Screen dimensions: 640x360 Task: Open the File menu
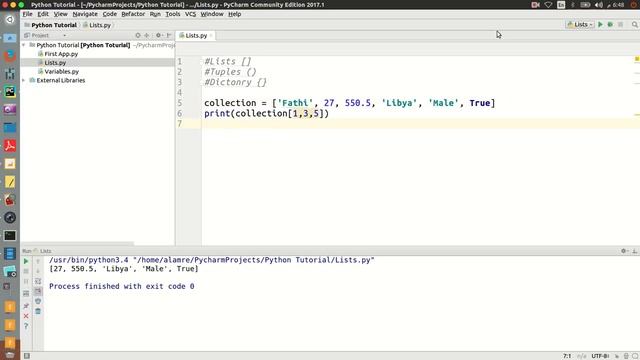27,14
